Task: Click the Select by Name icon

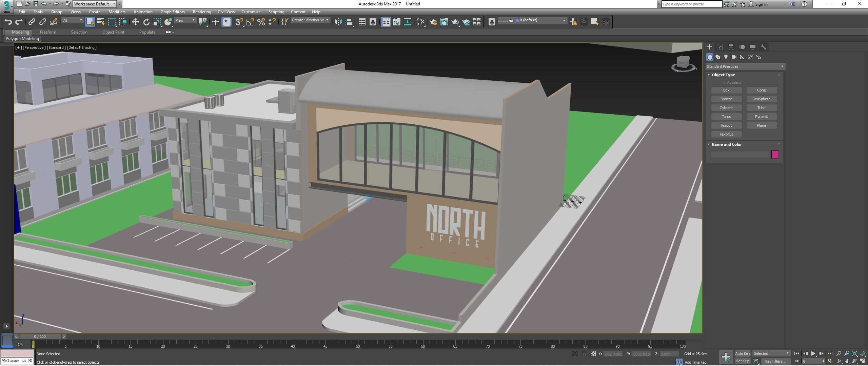Action: coord(101,22)
